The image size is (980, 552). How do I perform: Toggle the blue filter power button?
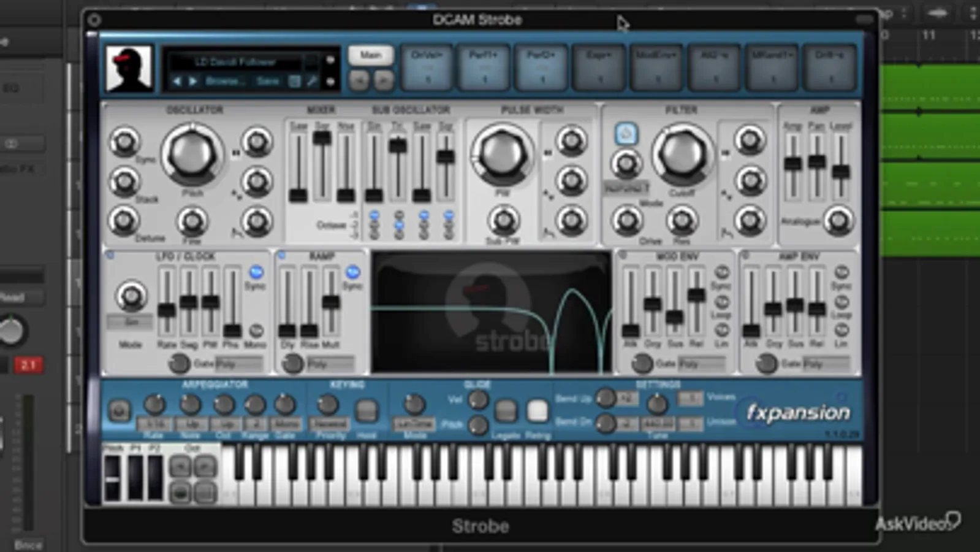click(626, 133)
